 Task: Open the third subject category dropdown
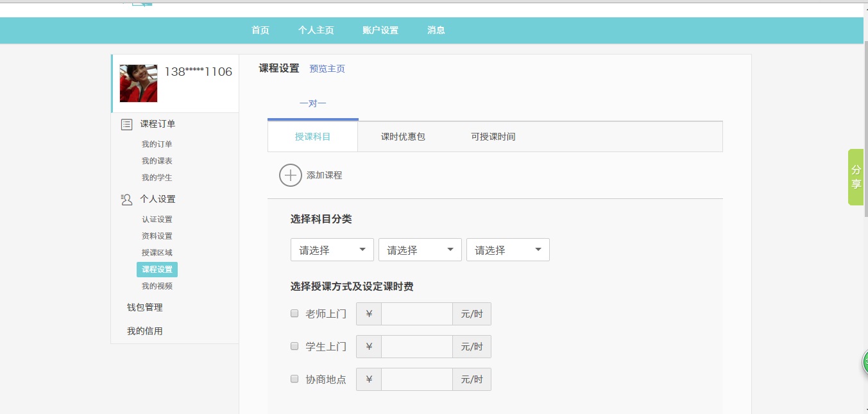tap(507, 250)
